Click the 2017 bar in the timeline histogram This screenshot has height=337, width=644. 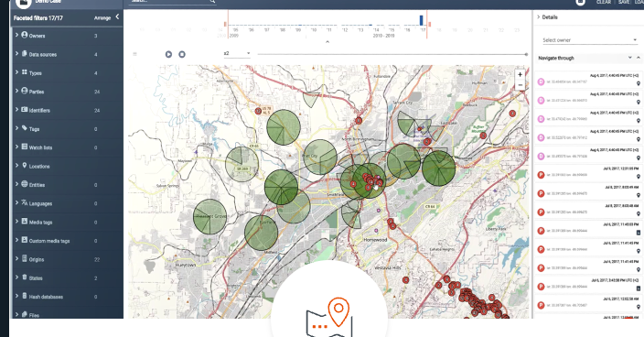tap(421, 20)
